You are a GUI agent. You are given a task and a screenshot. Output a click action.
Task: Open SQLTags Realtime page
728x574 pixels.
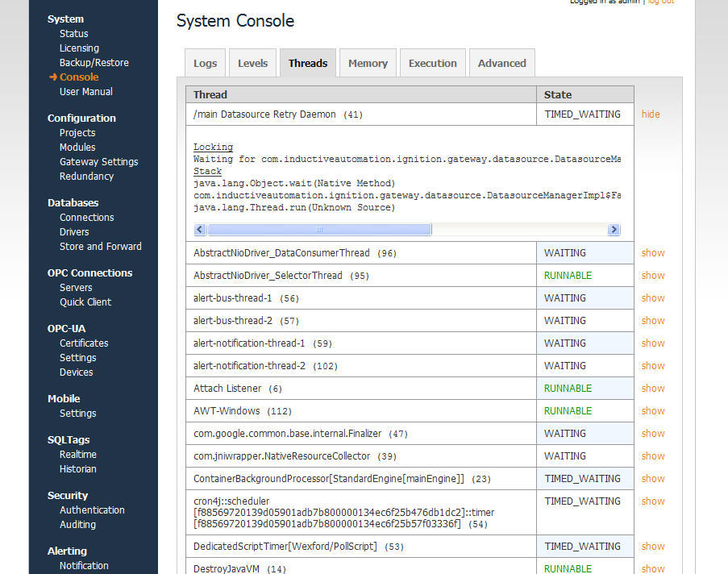point(78,454)
